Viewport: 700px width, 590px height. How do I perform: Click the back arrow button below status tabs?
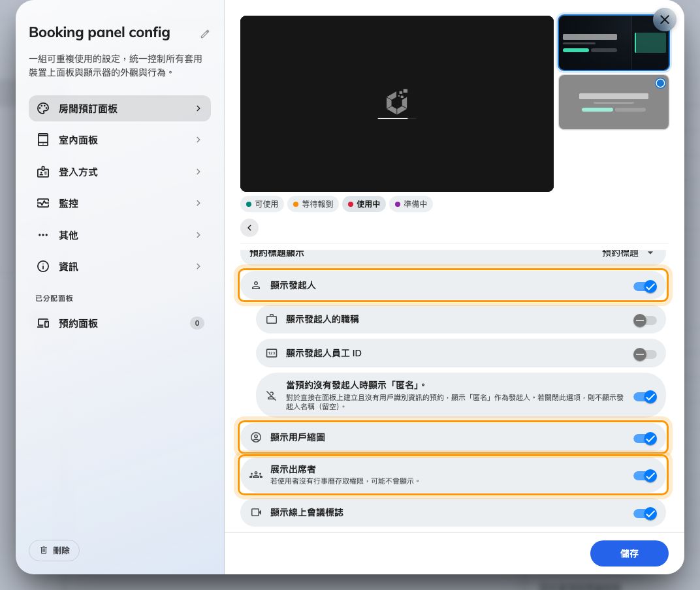pyautogui.click(x=249, y=228)
